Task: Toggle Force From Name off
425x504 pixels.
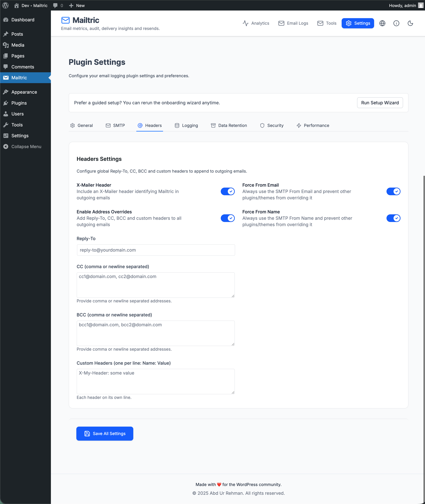Action: pos(393,218)
